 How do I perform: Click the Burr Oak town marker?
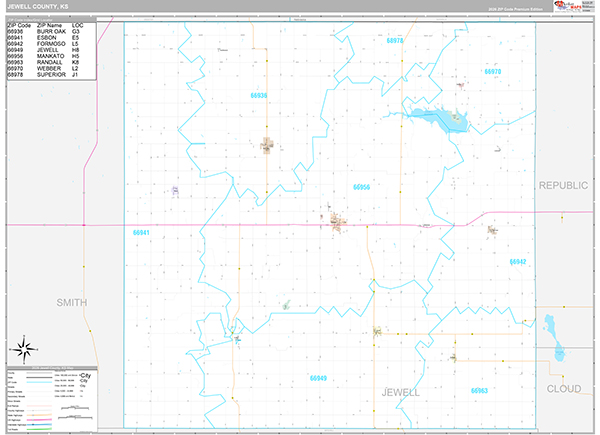267,147
